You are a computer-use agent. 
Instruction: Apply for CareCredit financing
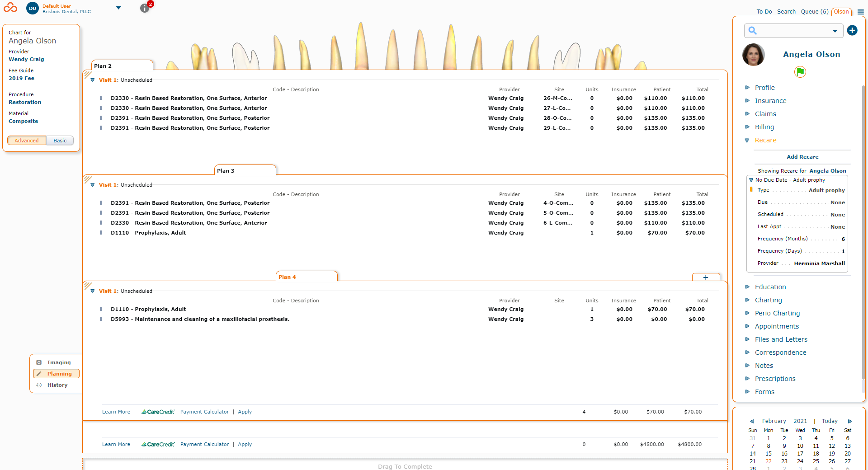pos(245,412)
